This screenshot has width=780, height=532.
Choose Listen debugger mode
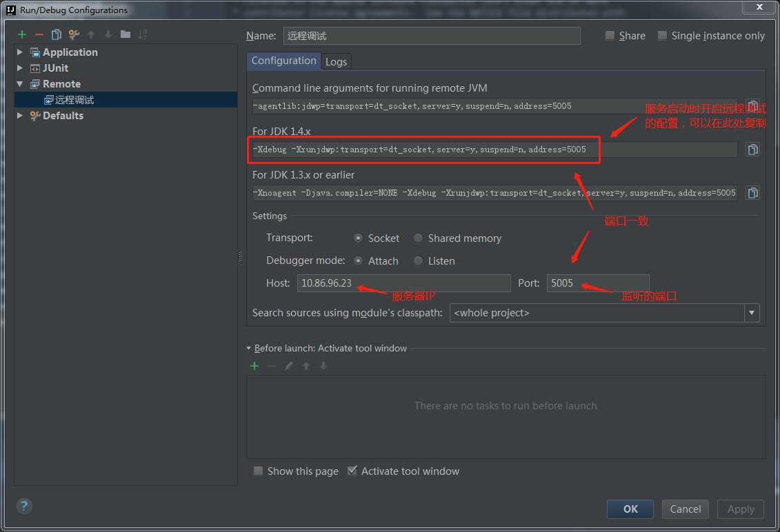point(418,260)
